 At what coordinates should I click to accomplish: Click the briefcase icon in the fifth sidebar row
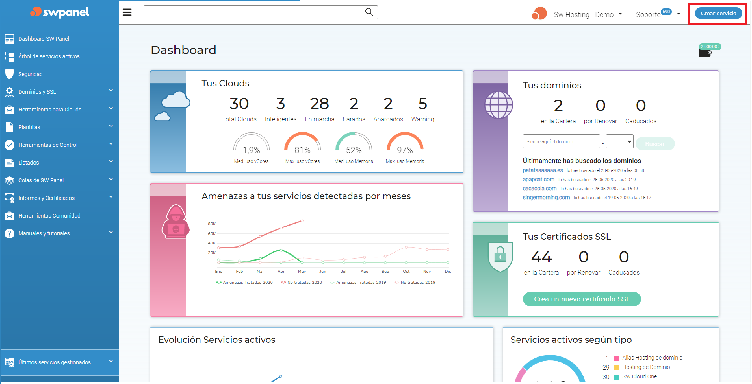point(9,109)
